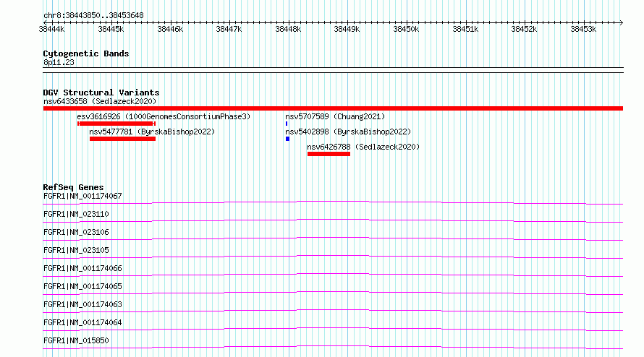Open FGFR1|NM_001174064 transcript

(82, 322)
